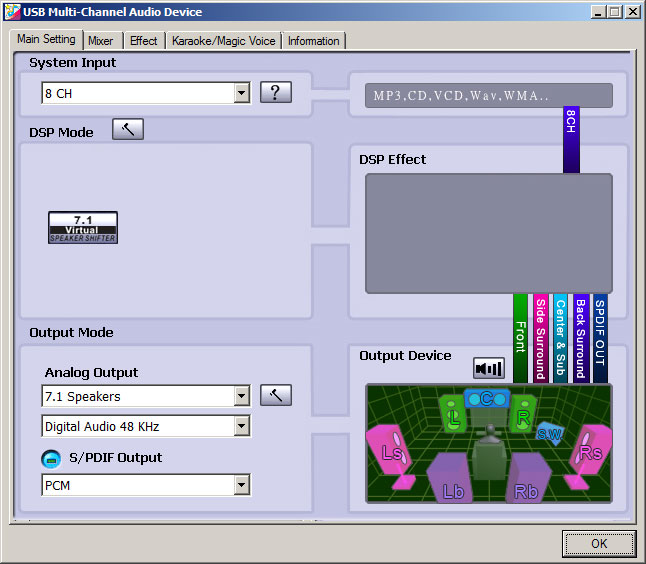
Task: Expand the Digital Audio 48 KHz dropdown
Action: pyautogui.click(x=241, y=427)
